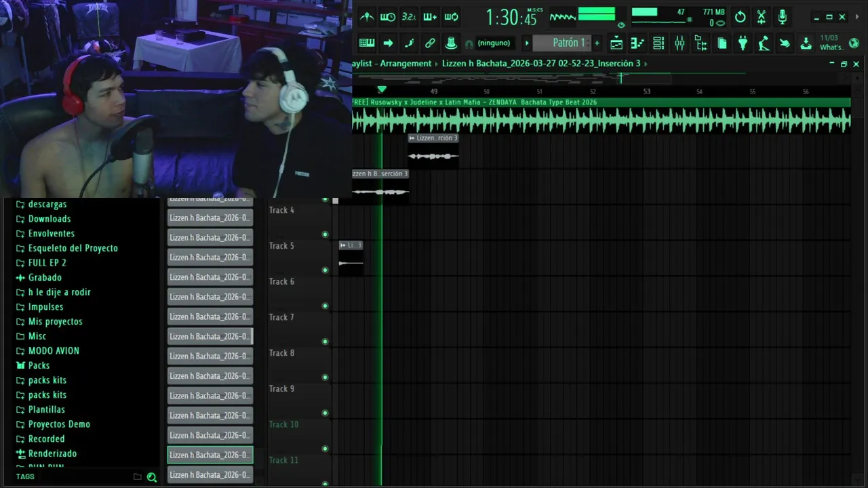Mute Track 9 with its green dot

point(325,413)
